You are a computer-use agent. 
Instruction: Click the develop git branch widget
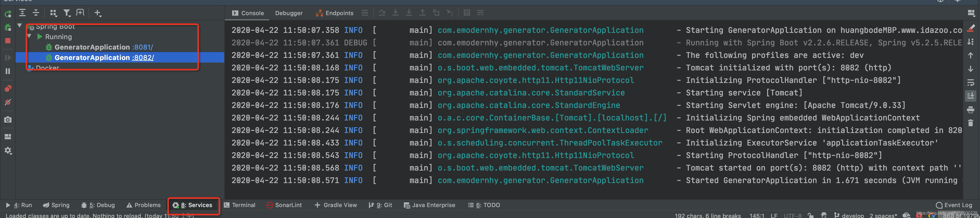849,215
